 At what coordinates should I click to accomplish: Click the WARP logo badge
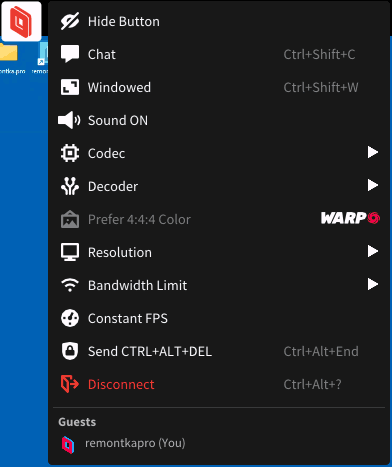350,218
